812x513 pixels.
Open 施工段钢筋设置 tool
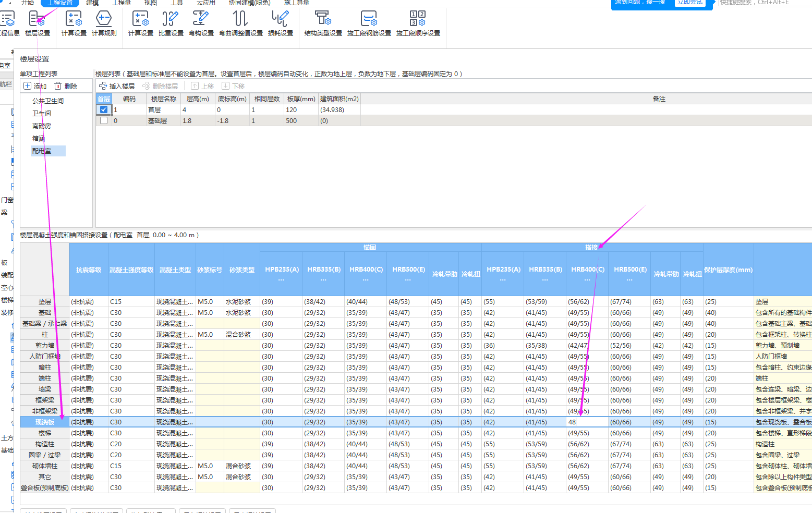[x=369, y=23]
